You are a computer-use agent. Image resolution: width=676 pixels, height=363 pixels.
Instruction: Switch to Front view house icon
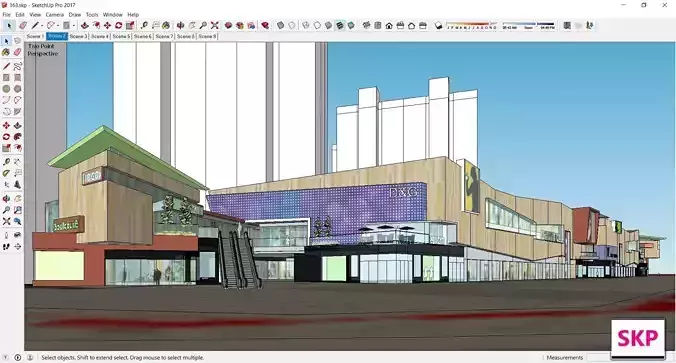(x=389, y=26)
